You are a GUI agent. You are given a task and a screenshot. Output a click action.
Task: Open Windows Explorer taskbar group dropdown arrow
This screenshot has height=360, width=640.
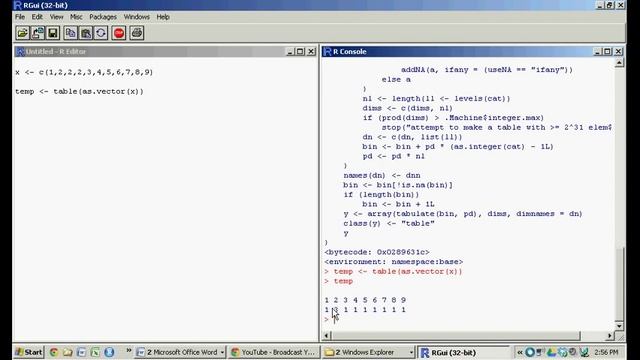click(x=411, y=352)
